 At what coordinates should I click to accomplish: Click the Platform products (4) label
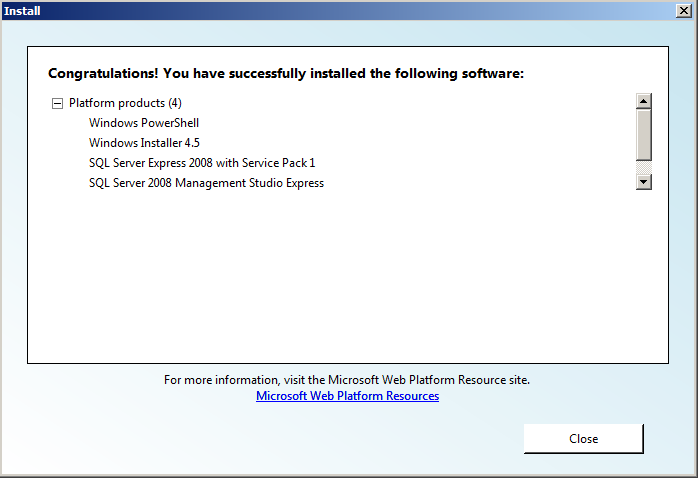pos(125,103)
